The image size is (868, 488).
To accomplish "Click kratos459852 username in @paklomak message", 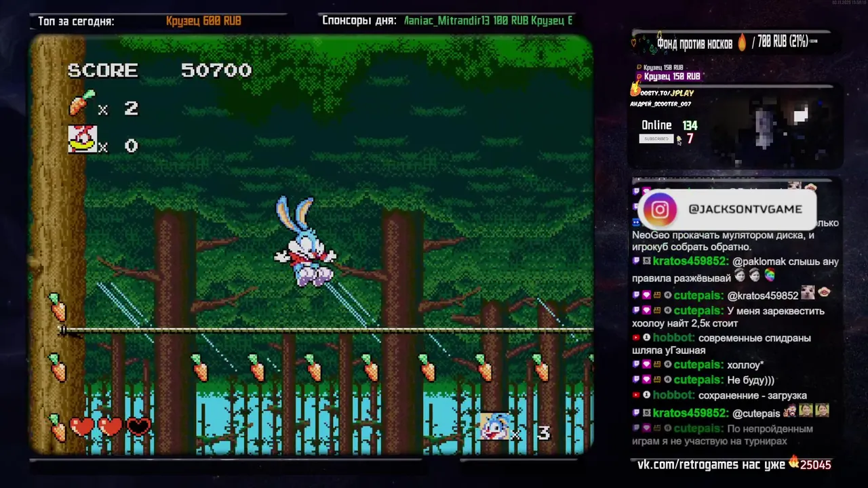I will click(x=690, y=262).
